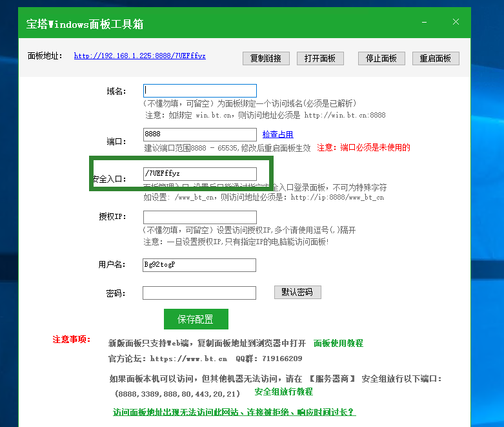Image resolution: width=504 pixels, height=427 pixels.
Task: Close the 宝塔Windows面板工具箱 window
Action: [456, 22]
